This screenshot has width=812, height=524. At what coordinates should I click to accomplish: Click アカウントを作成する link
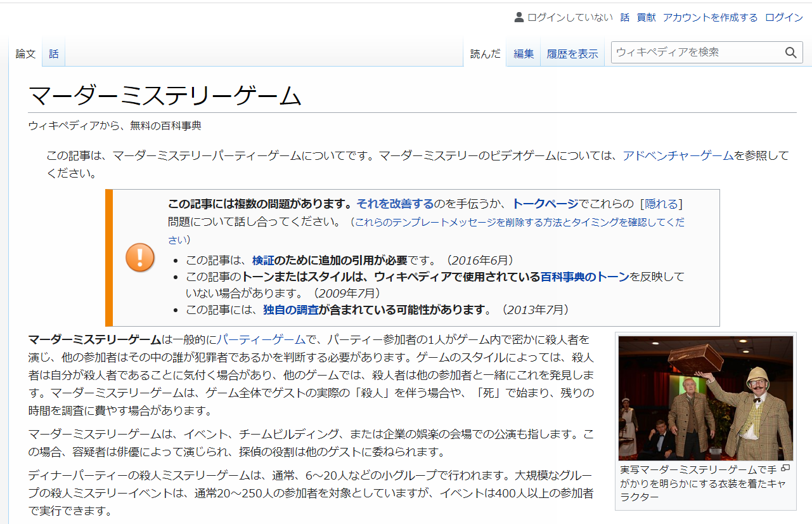click(x=710, y=17)
